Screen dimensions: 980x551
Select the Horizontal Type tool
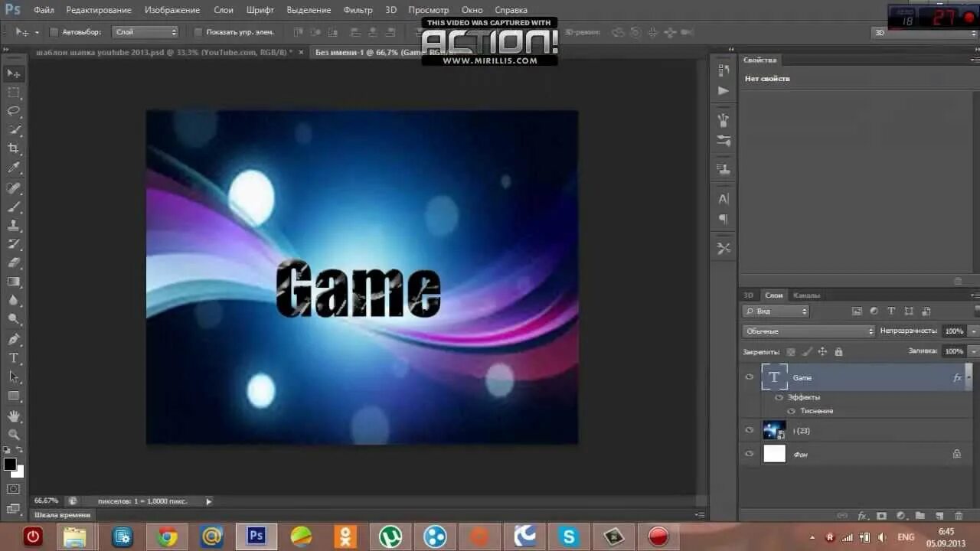[14, 358]
